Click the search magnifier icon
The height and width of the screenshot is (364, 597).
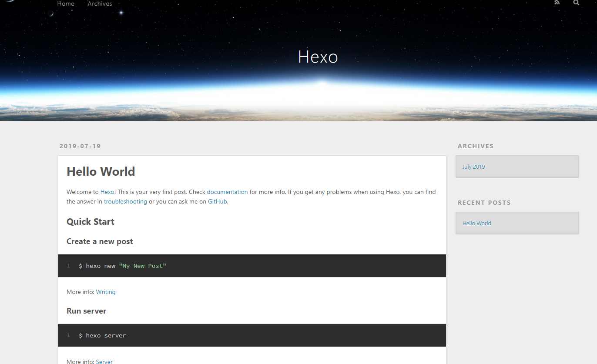click(576, 3)
